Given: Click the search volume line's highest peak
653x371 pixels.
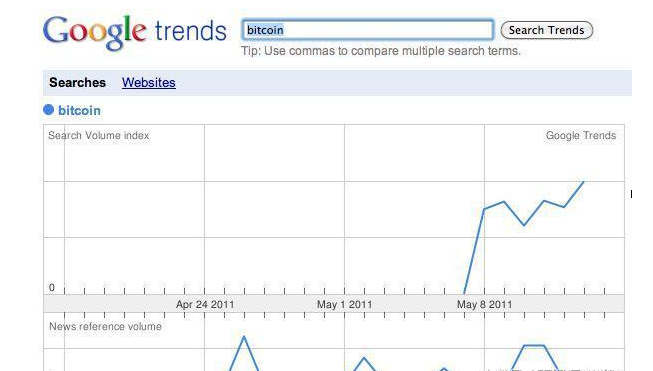Looking at the screenshot, I should [583, 182].
